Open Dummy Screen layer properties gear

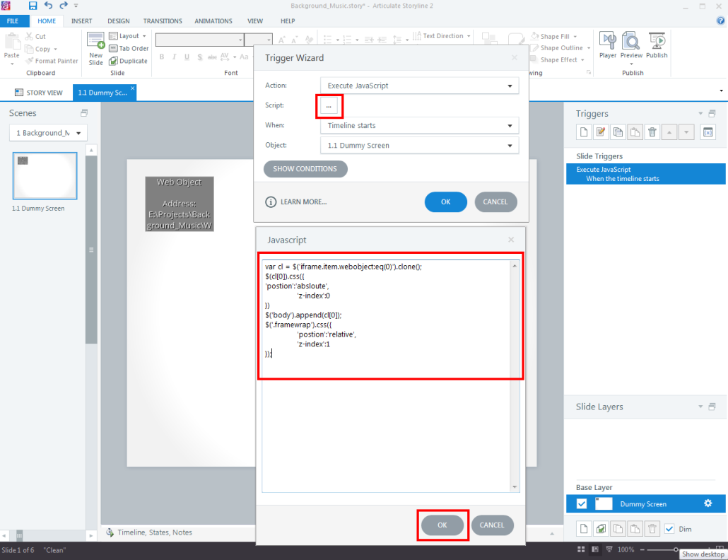click(x=708, y=503)
